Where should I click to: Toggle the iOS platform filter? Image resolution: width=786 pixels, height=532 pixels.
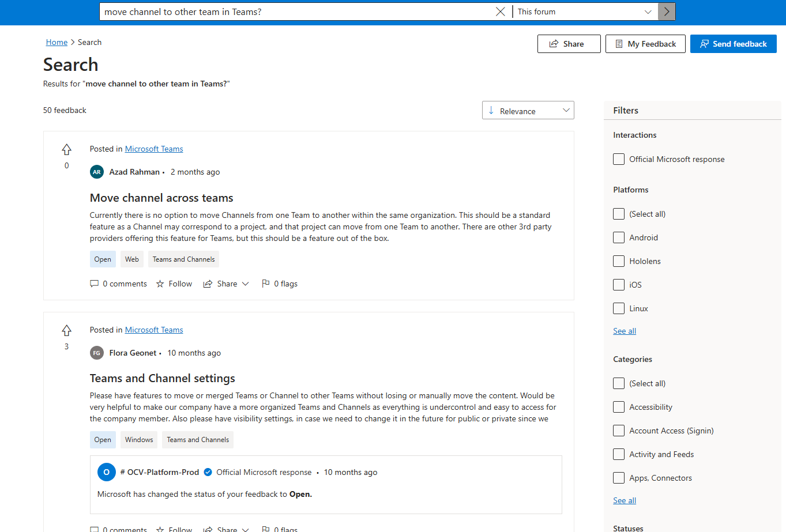(x=619, y=285)
